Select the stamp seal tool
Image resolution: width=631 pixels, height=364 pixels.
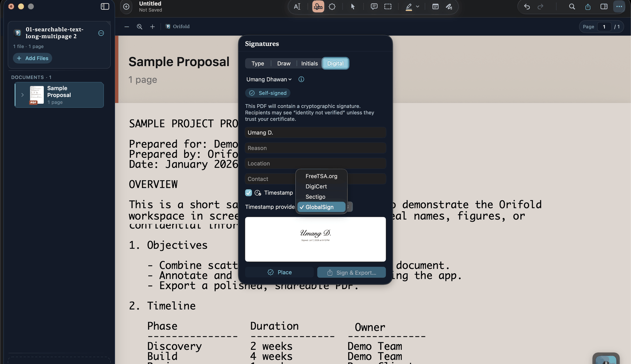[x=332, y=7]
